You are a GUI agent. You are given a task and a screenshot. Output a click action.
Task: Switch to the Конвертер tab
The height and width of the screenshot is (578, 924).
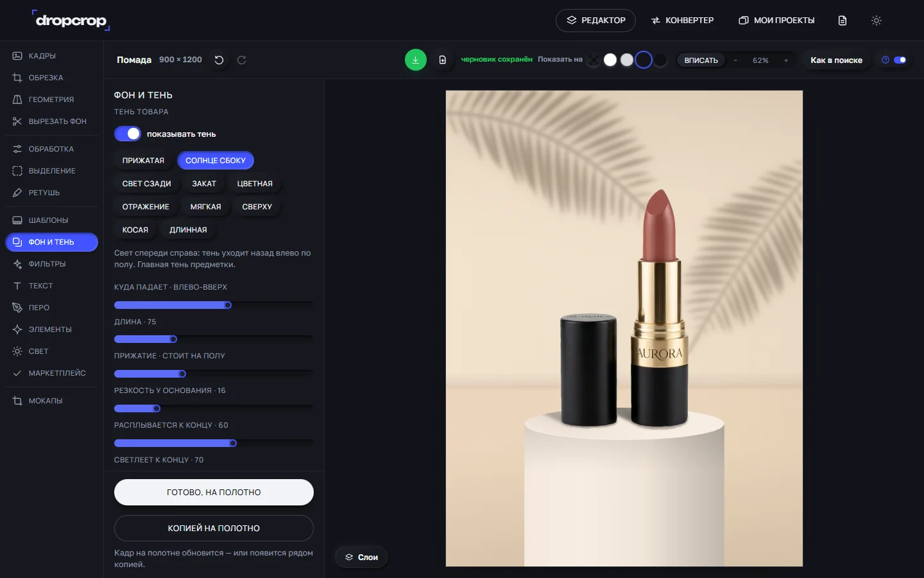coord(682,21)
